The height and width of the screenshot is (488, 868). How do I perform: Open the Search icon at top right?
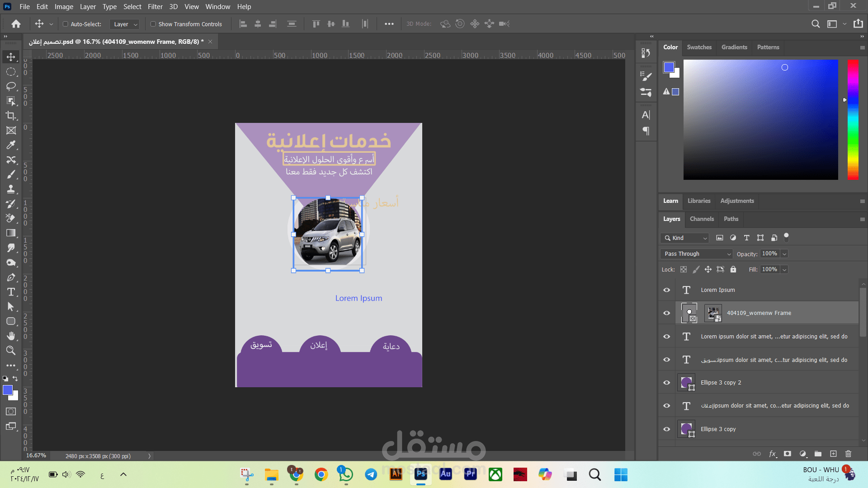[816, 24]
